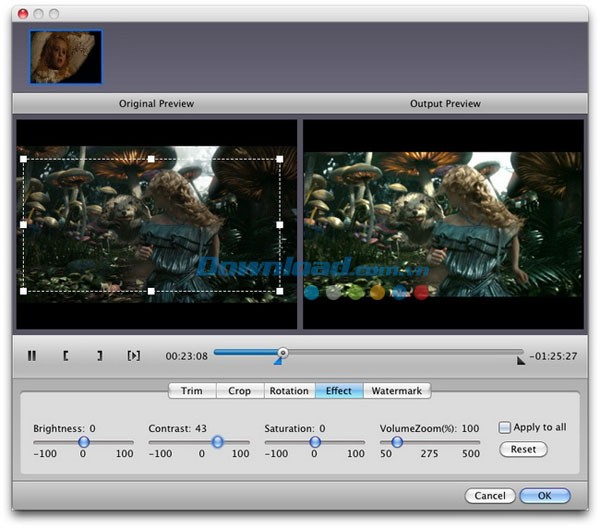600x528 pixels.
Task: Switch to the Crop tab
Action: 240,391
